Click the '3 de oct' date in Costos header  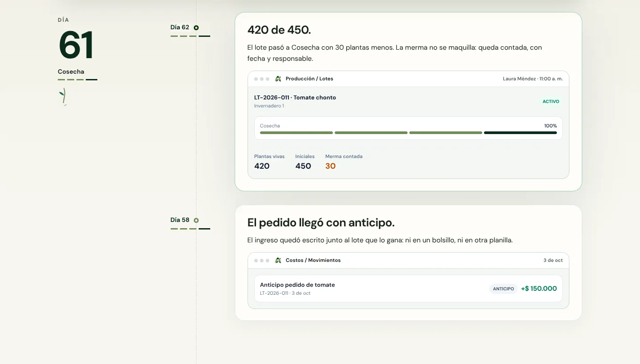coord(553,260)
